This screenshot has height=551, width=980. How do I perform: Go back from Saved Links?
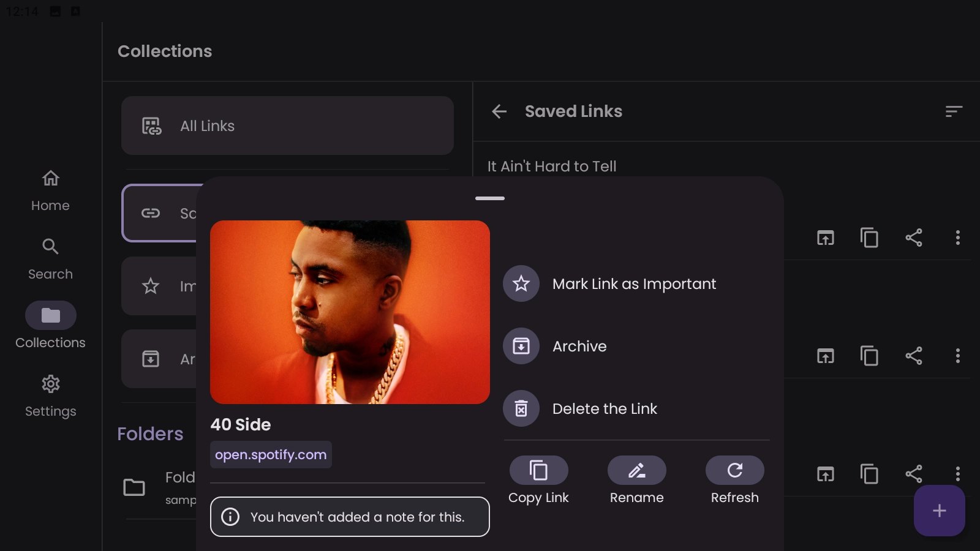coord(499,111)
